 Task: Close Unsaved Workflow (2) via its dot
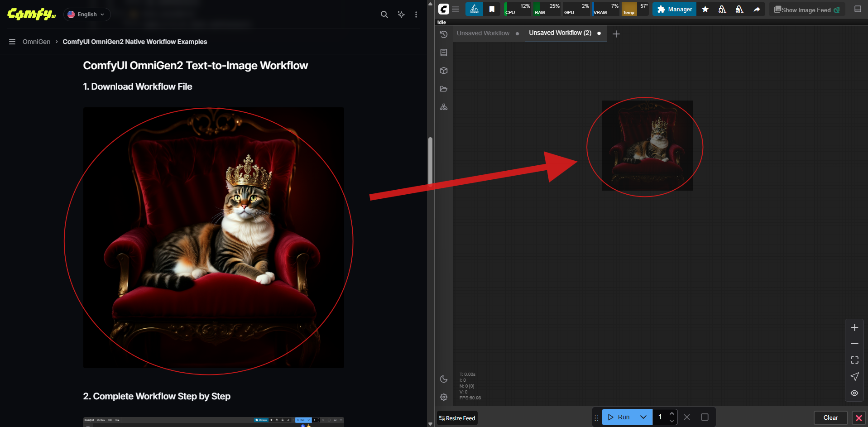coord(599,33)
